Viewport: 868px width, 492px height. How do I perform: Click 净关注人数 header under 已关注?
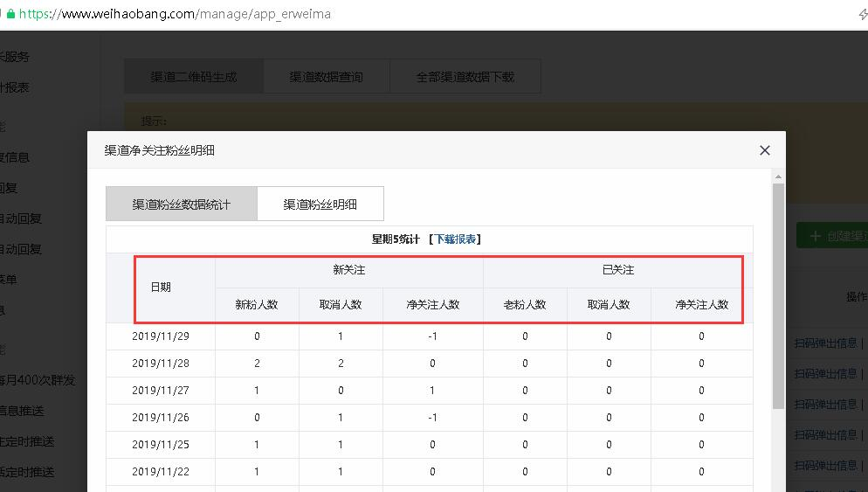[x=701, y=305]
